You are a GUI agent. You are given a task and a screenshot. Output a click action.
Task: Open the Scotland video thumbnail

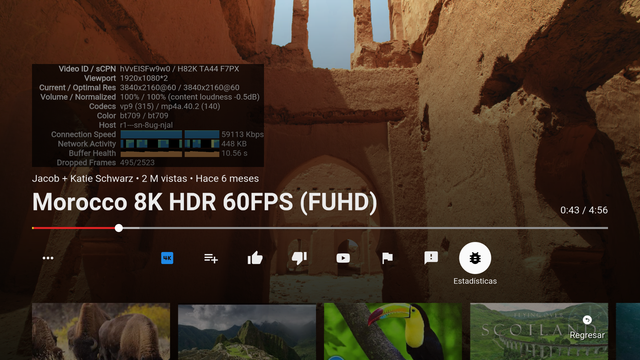(x=539, y=331)
